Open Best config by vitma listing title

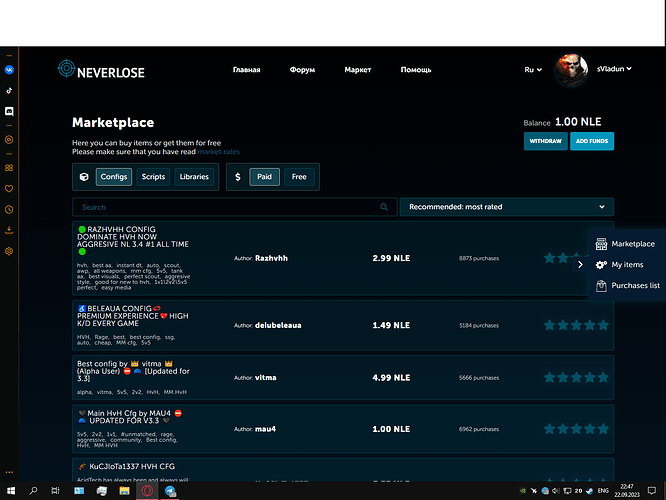(133, 371)
